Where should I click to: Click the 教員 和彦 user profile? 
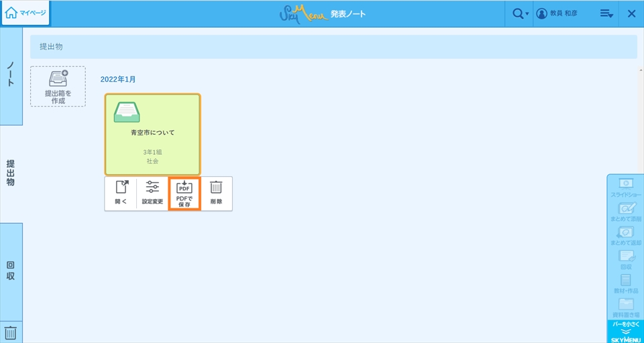[x=556, y=14]
